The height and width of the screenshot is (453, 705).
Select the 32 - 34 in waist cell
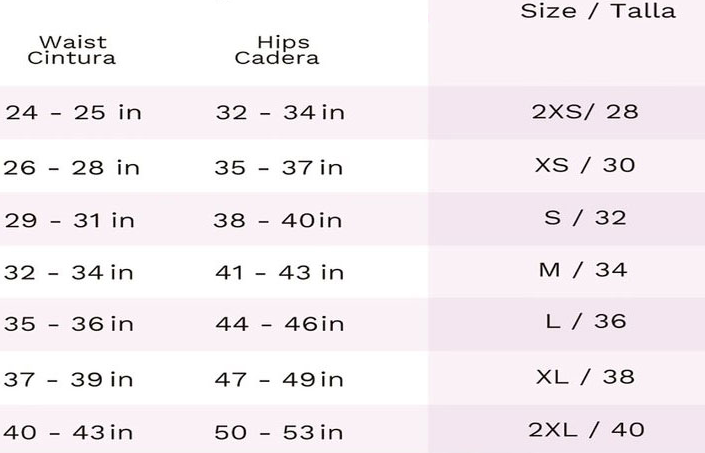pos(69,272)
